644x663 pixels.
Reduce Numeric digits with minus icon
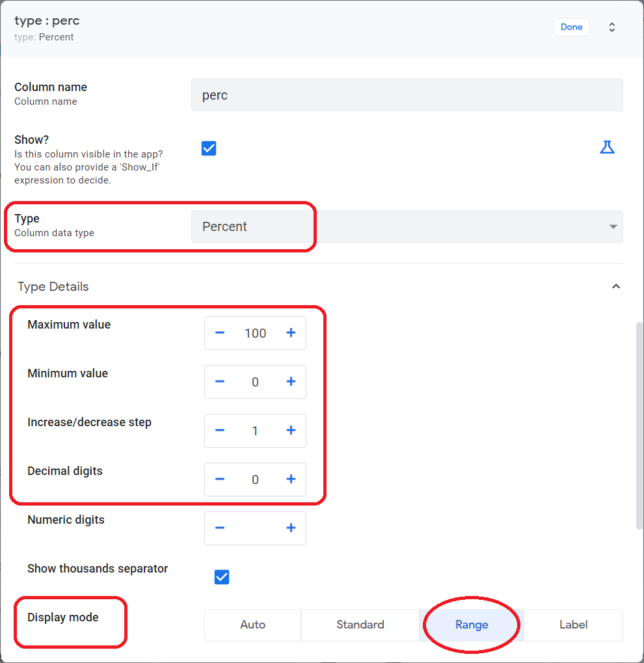[x=220, y=528]
